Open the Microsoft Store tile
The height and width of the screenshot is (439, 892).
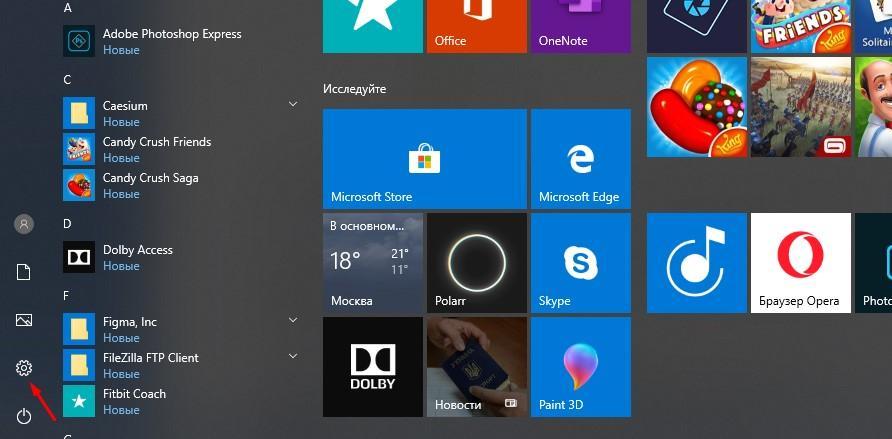click(x=424, y=159)
